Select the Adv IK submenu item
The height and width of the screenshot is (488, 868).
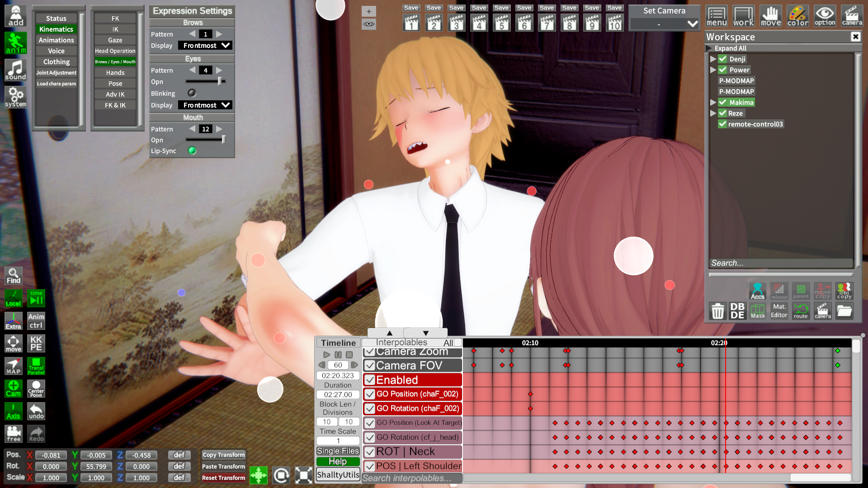pyautogui.click(x=115, y=94)
